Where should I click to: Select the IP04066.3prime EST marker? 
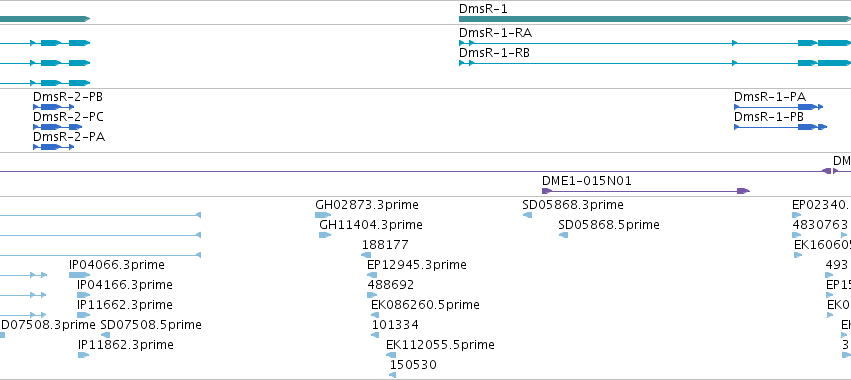[x=80, y=275]
